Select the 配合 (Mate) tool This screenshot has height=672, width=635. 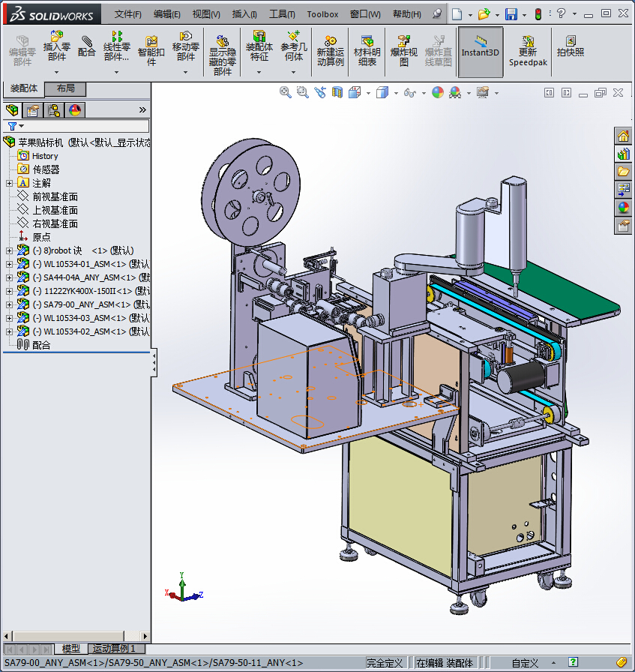coord(87,46)
